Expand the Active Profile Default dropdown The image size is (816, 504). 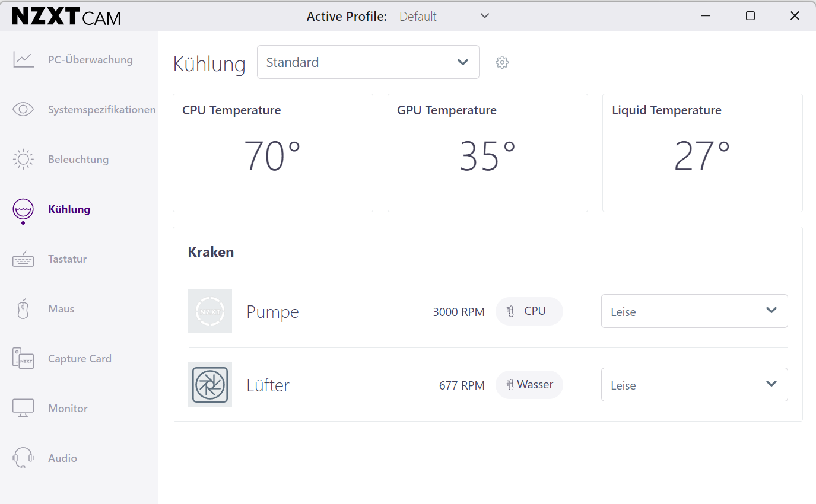pos(444,16)
